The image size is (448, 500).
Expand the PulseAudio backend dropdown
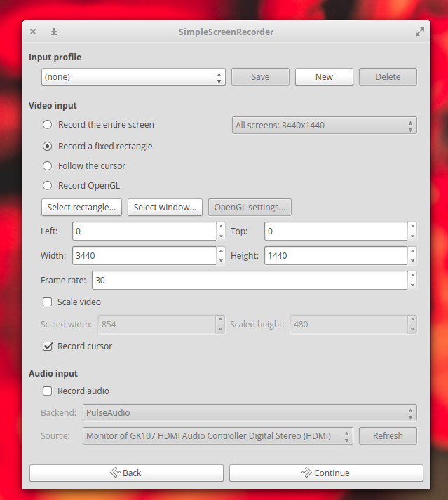tap(249, 413)
